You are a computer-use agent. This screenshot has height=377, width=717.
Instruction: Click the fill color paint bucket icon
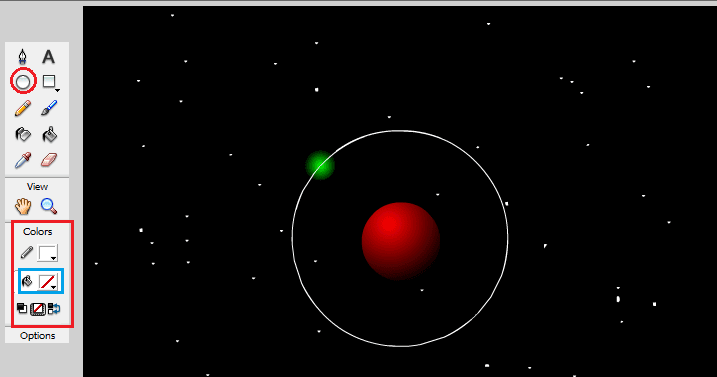click(27, 281)
